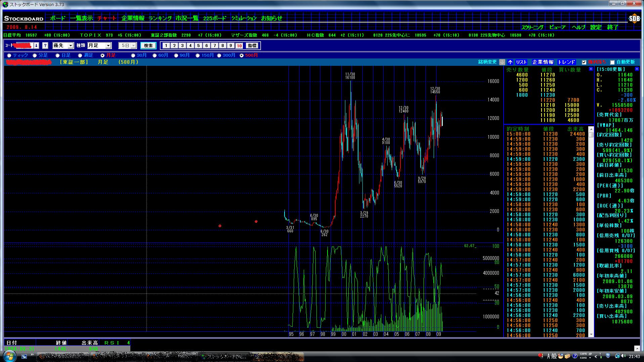Close the order book panel with X
Viewport: 644px width, 362px height.
click(591, 69)
